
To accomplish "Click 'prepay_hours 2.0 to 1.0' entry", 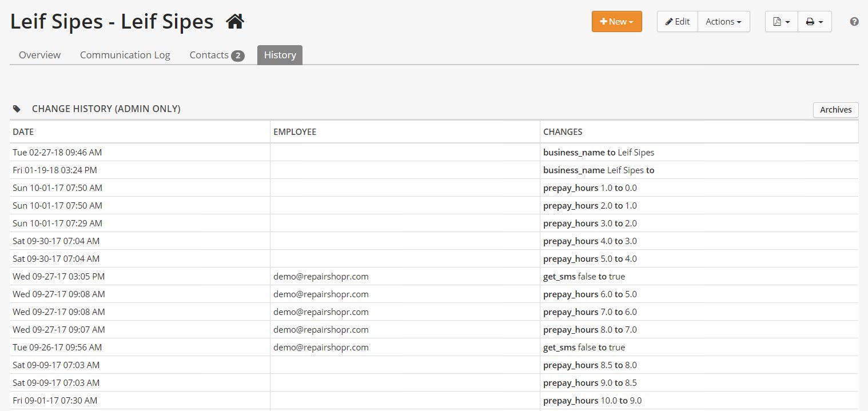I will pos(590,206).
